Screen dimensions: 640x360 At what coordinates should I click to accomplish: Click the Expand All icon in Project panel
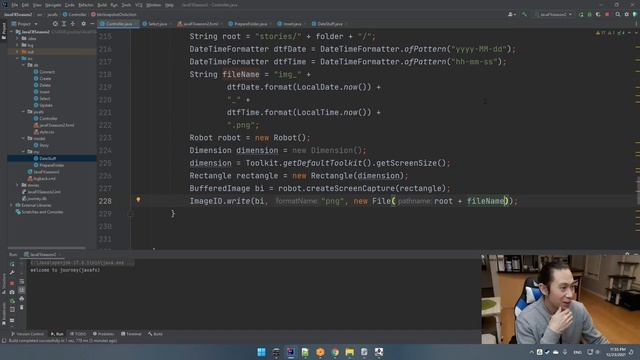point(64,24)
